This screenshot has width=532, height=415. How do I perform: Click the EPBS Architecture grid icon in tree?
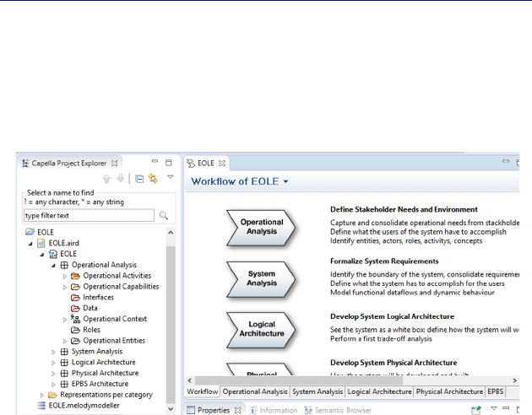point(64,384)
